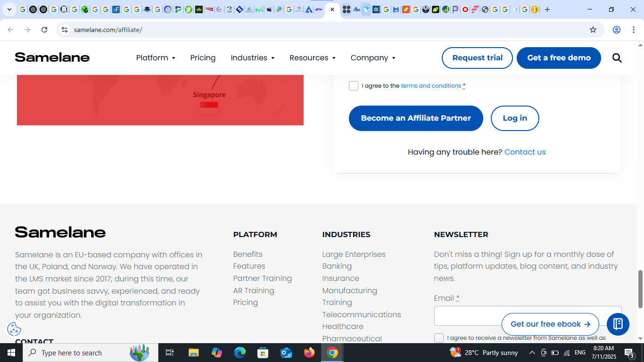644x362 pixels.
Task: Open Insurance industry link
Action: [x=340, y=279]
